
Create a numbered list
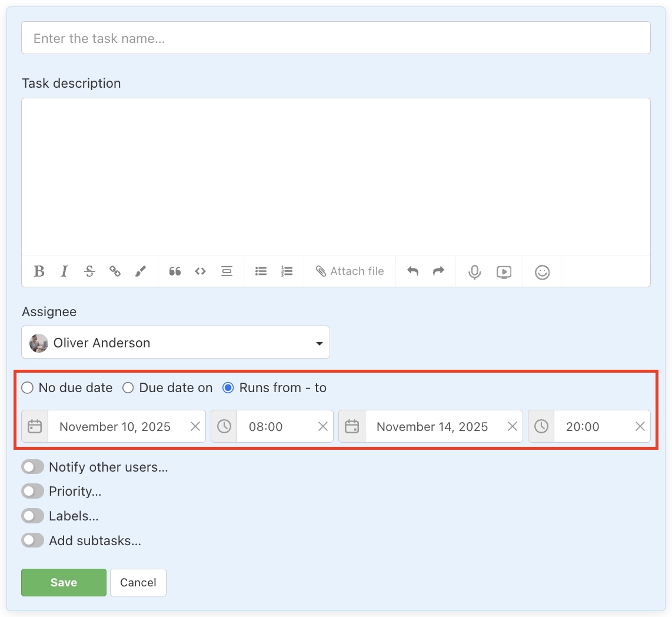click(287, 271)
